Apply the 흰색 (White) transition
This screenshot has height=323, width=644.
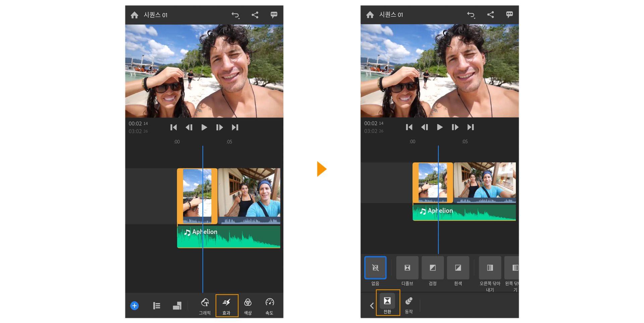[458, 268]
